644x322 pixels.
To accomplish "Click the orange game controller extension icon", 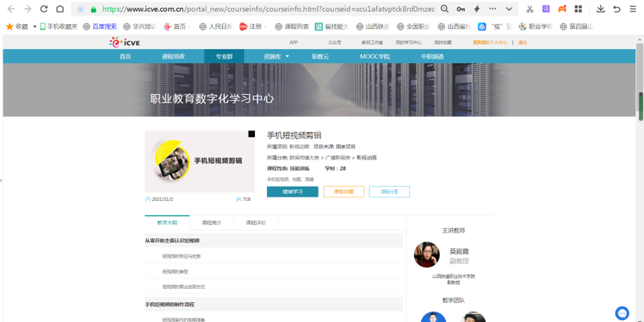I will click(562, 9).
